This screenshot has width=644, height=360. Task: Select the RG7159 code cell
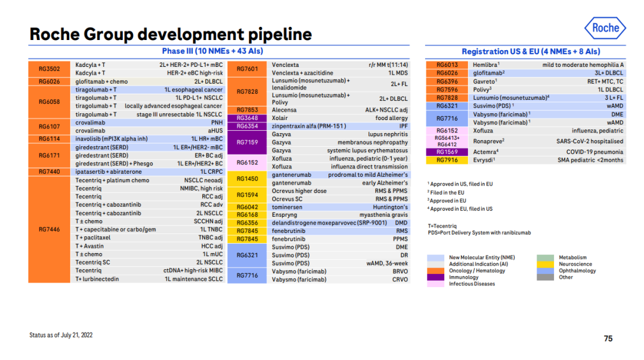click(x=247, y=142)
